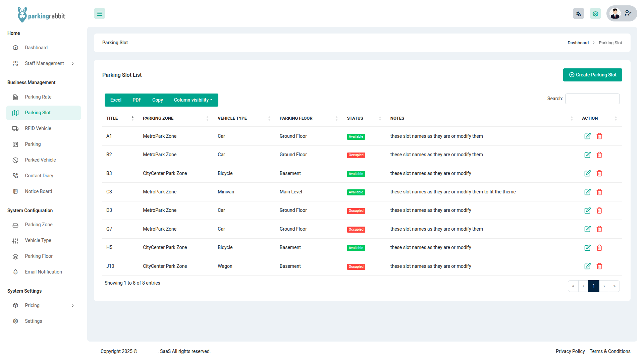Screen dimensions: 644x362
Task: Click the edit icon for slot J10
Action: pyautogui.click(x=587, y=266)
